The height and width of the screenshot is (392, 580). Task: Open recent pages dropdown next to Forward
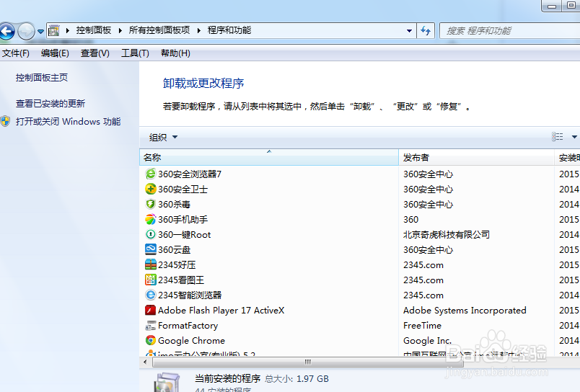[x=40, y=32]
